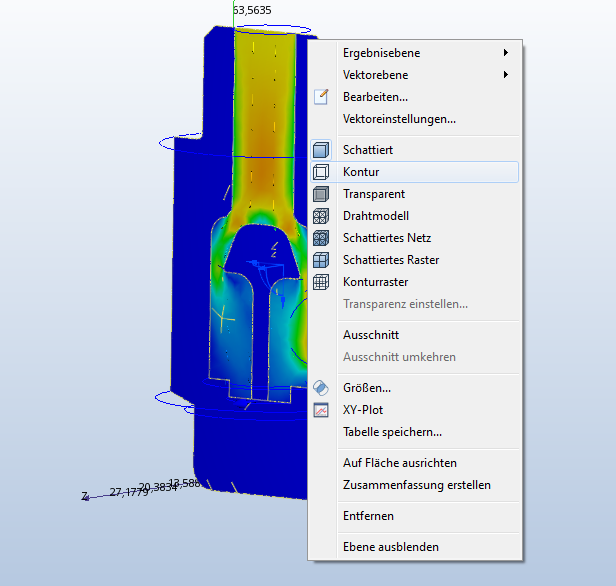Open Größen... from the menu
Image resolution: width=616 pixels, height=586 pixels.
415,388
